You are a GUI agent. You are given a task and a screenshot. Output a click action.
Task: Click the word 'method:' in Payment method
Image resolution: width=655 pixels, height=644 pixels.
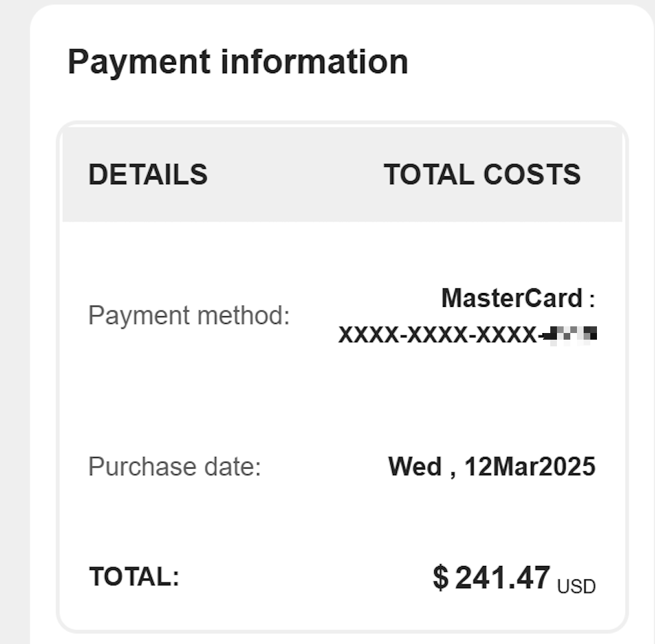243,315
